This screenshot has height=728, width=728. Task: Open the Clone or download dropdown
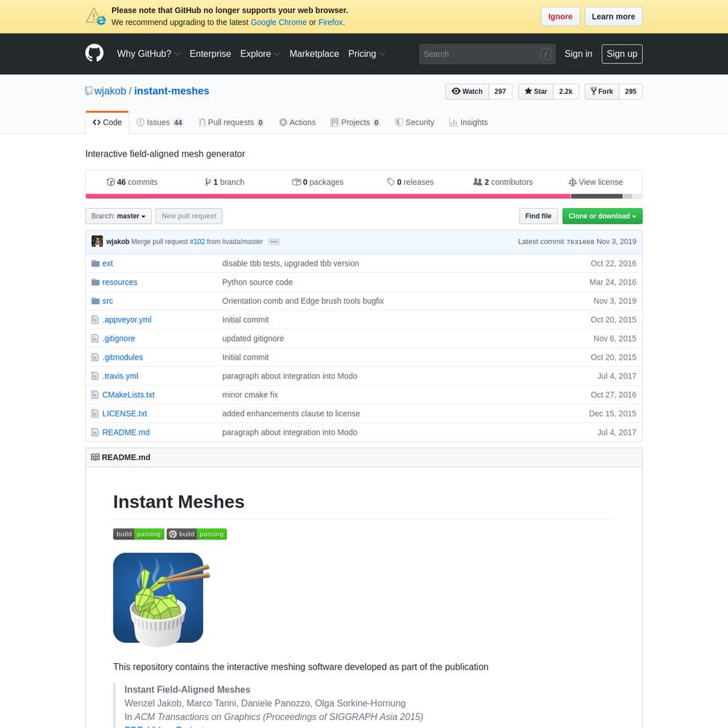tap(602, 216)
